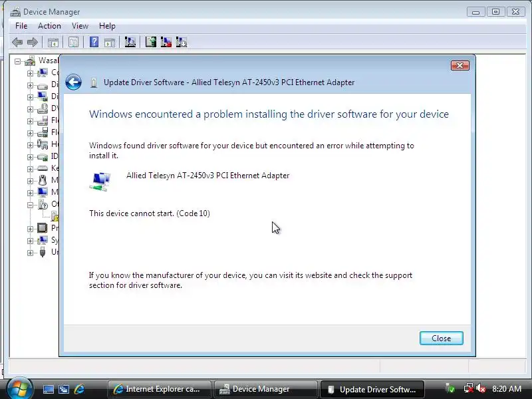
Task: Click the unknown device with yellow warning icon
Action: pos(55,216)
